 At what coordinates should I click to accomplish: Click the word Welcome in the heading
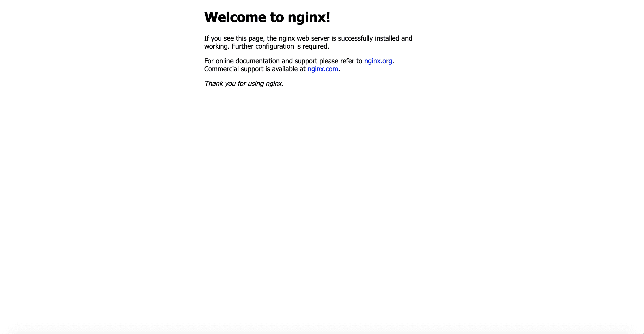[x=235, y=17]
